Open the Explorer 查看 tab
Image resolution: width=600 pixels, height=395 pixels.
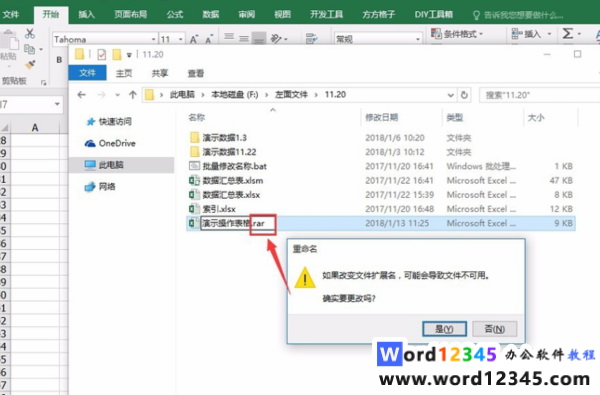click(x=196, y=73)
